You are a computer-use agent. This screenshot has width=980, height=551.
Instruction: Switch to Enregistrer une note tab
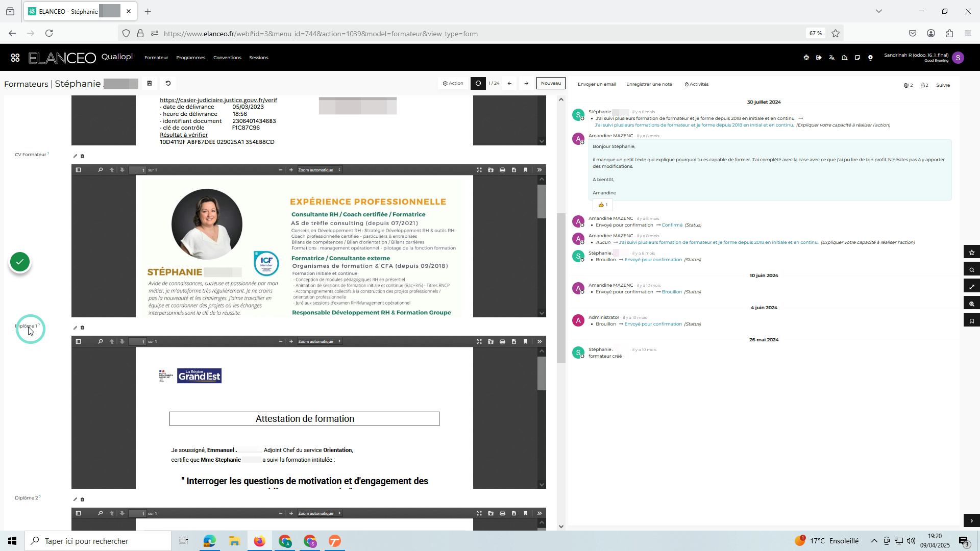pyautogui.click(x=649, y=85)
